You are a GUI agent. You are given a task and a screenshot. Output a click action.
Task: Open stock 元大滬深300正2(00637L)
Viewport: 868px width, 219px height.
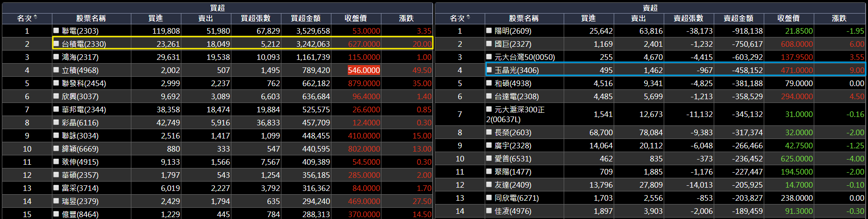pos(516,114)
